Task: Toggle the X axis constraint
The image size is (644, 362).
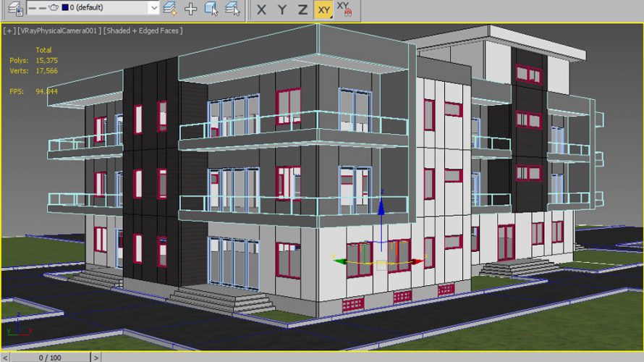Action: tap(261, 9)
